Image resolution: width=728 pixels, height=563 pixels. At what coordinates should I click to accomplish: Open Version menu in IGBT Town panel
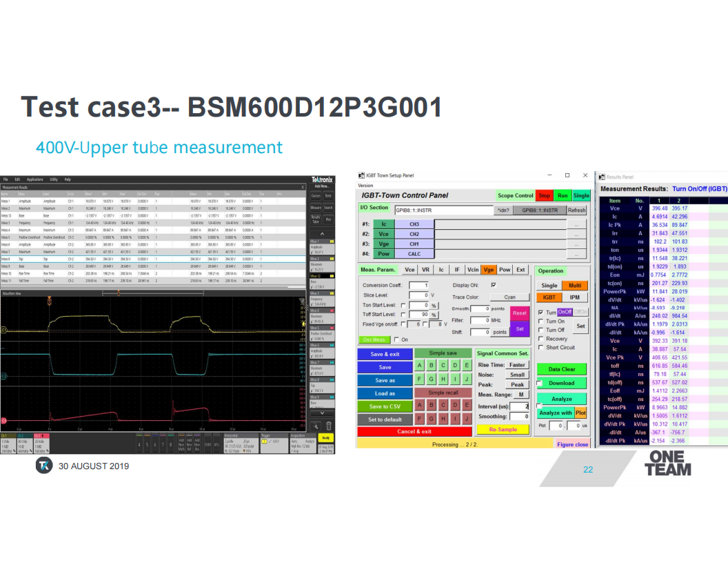[365, 186]
